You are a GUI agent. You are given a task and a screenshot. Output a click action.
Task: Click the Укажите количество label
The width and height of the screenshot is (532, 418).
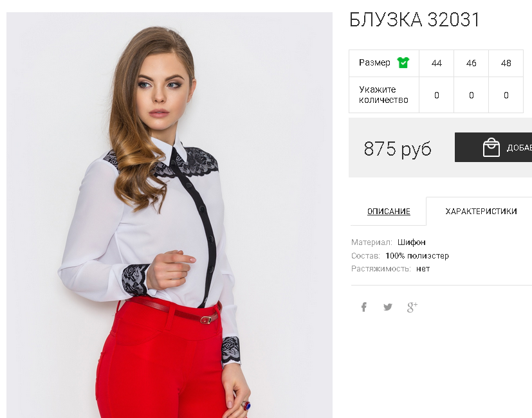coord(383,95)
